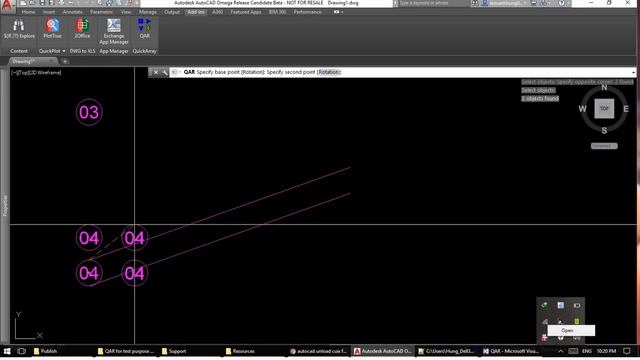Open the Output ribbon tab

[x=171, y=12]
